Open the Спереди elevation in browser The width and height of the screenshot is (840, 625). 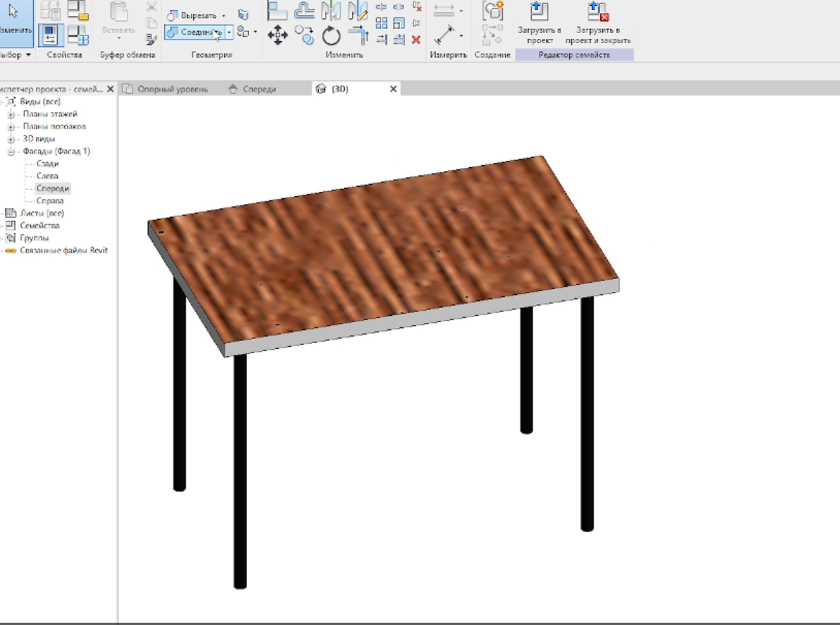pyautogui.click(x=53, y=188)
